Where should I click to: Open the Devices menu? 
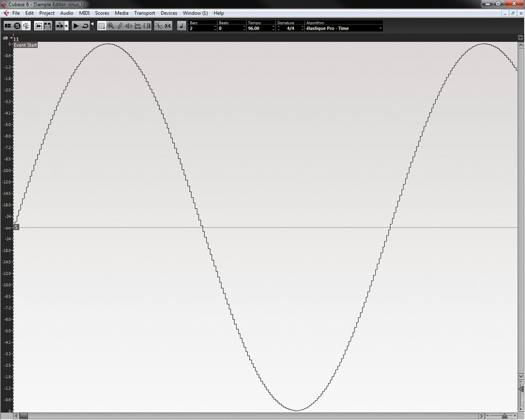169,13
